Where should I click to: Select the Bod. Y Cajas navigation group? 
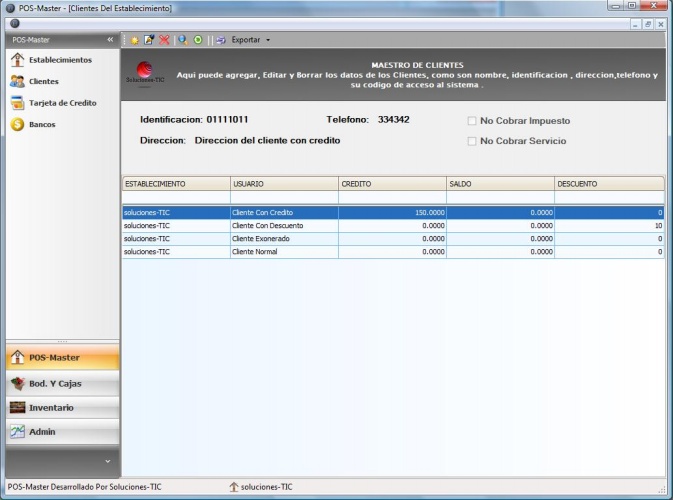pos(63,383)
